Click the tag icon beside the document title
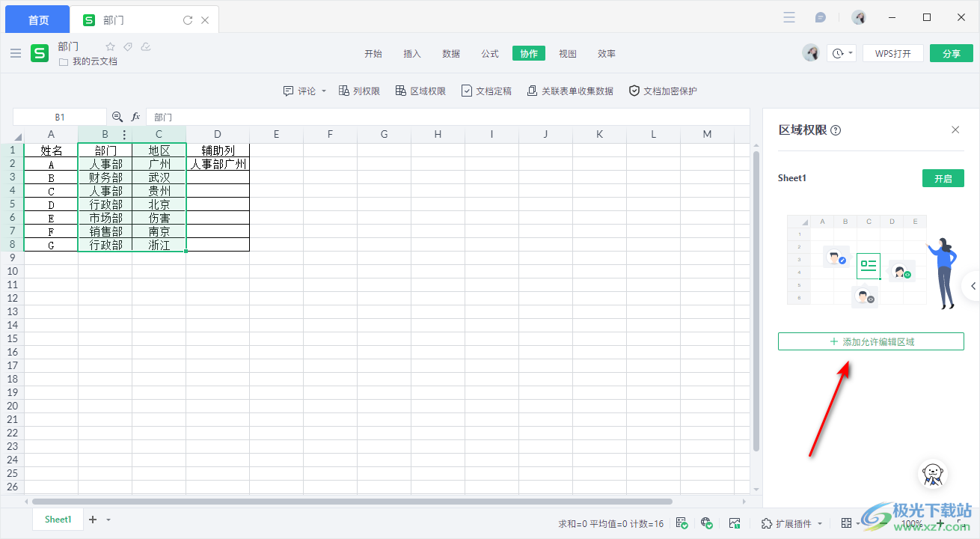This screenshot has height=539, width=980. click(128, 46)
